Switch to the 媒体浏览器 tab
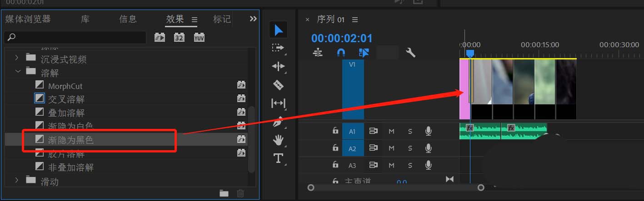Viewport: 644px width, 201px height. 28,19
